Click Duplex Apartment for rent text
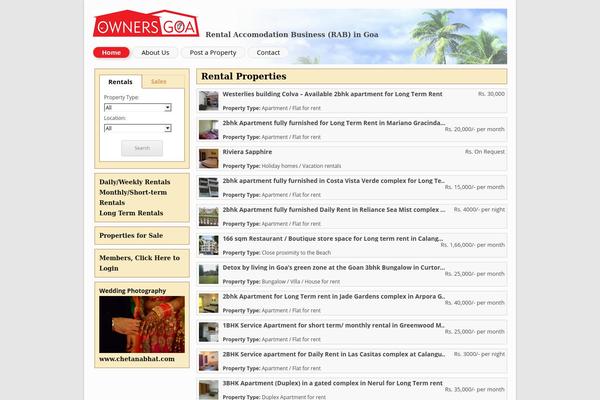 click(x=294, y=397)
